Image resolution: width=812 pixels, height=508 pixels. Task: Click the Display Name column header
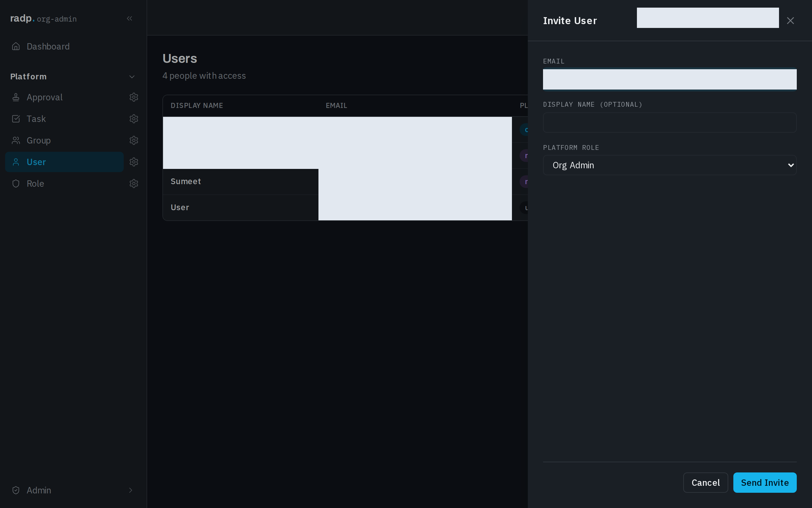click(x=197, y=105)
